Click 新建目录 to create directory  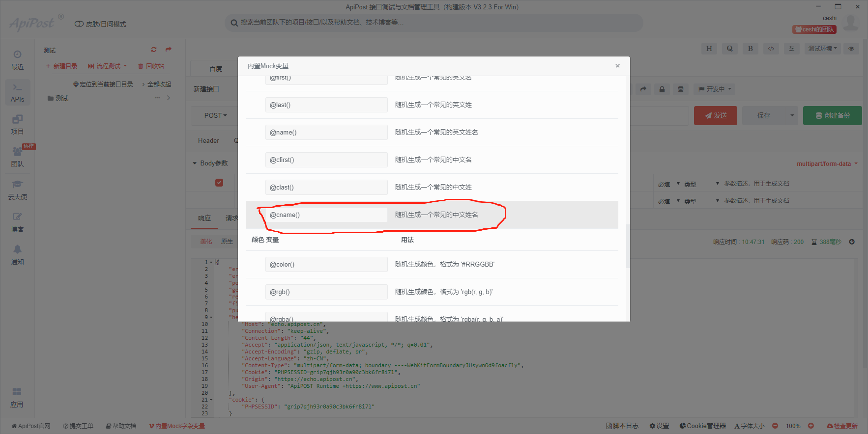(61, 66)
